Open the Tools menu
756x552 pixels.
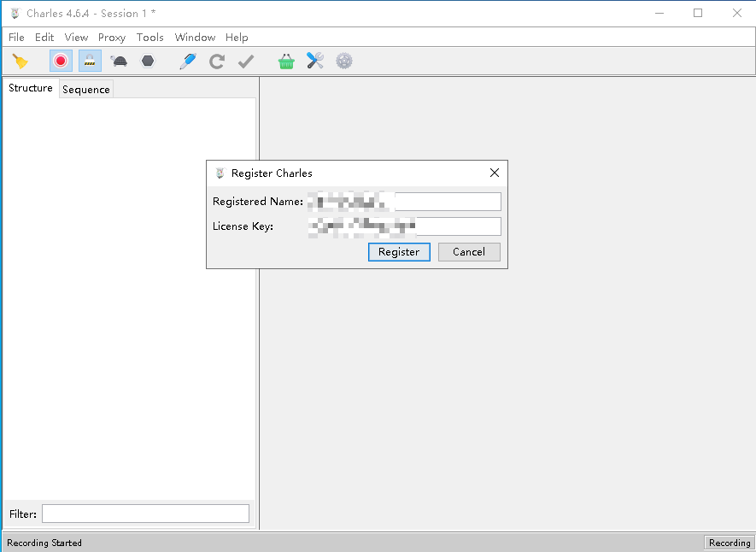[150, 37]
